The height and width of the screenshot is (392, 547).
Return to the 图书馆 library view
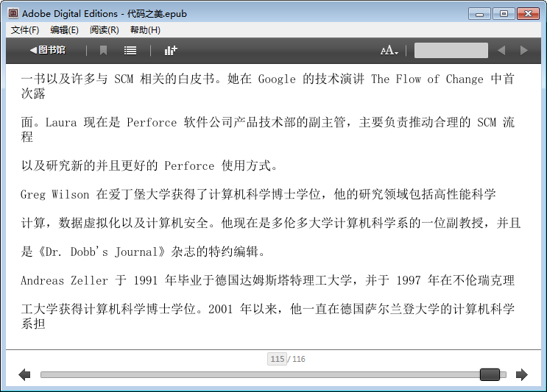tap(48, 50)
